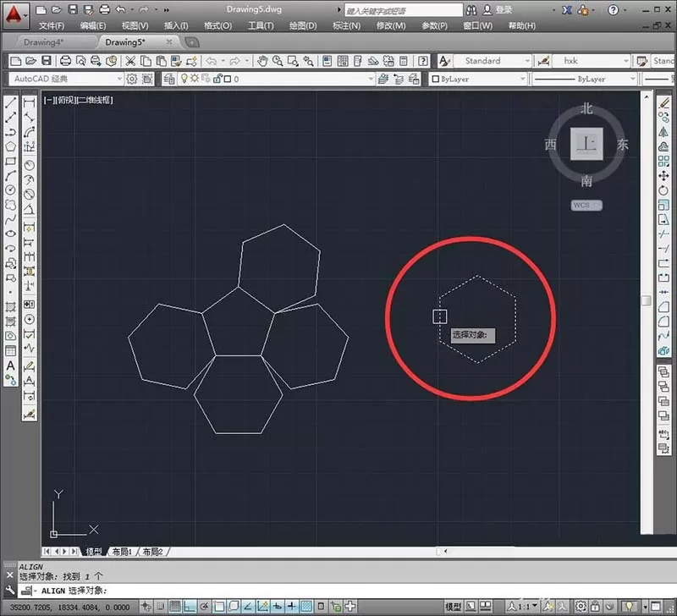Open Layer Properties Manager icon
The image size is (677, 616).
pos(169,79)
